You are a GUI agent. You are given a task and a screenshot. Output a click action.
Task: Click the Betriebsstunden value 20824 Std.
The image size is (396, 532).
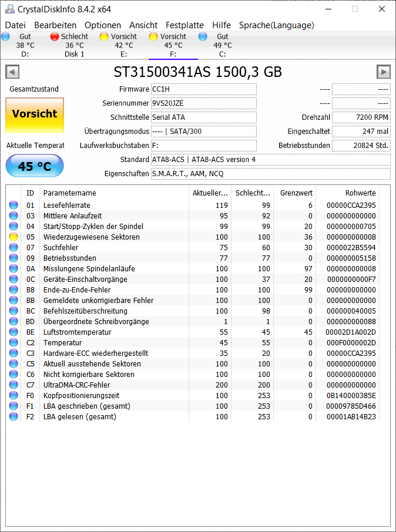point(361,146)
